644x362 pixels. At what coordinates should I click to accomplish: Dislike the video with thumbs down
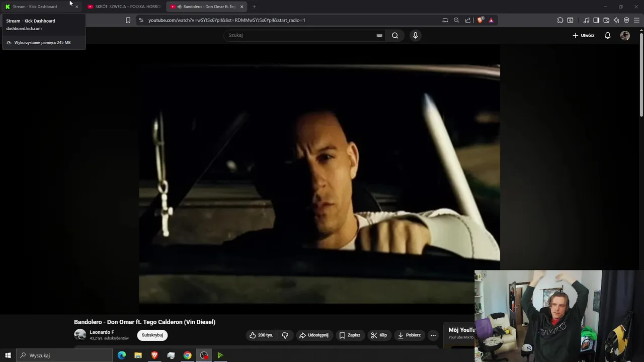[x=285, y=335]
